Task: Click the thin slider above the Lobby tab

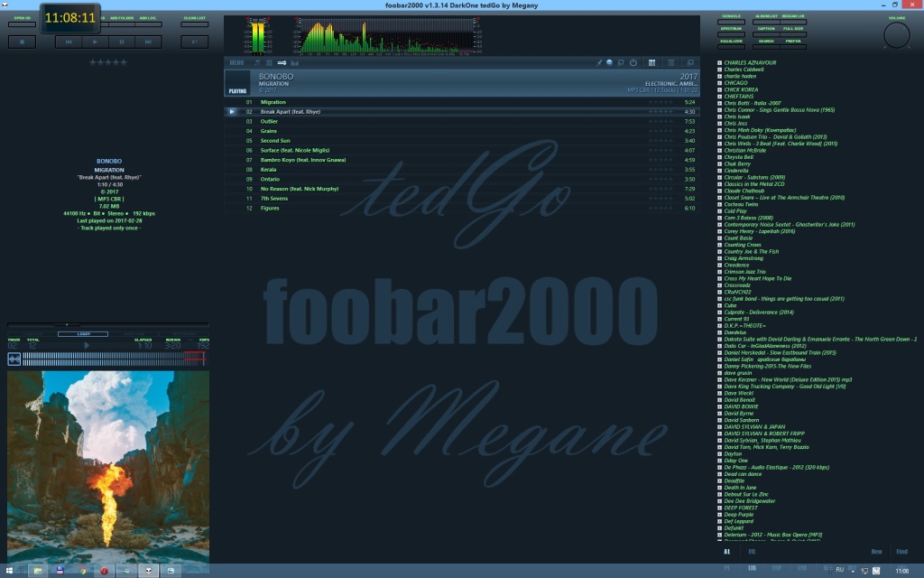Action: pyautogui.click(x=108, y=324)
